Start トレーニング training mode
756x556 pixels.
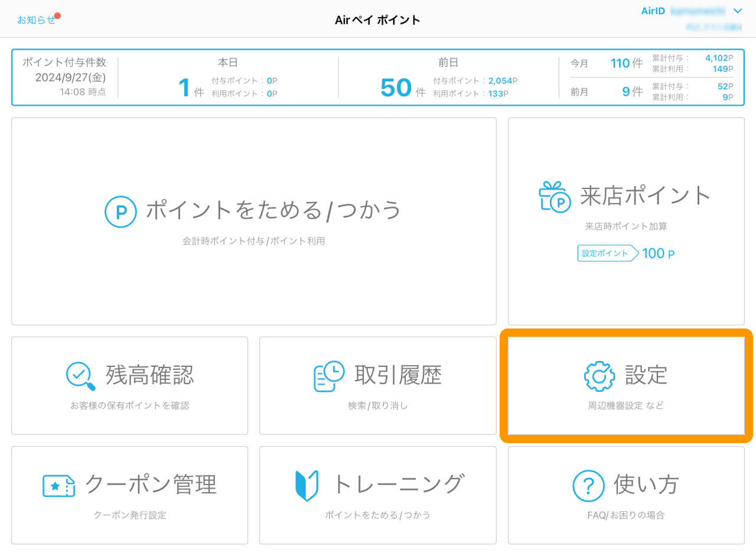(x=377, y=495)
